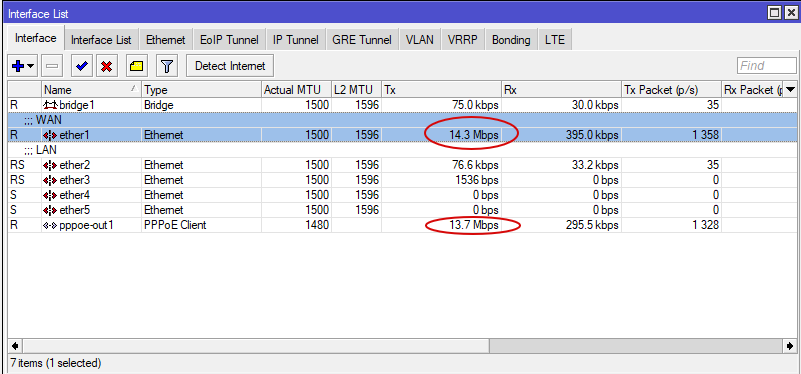801x374 pixels.
Task: Switch to the Ethernet tab
Action: click(x=166, y=40)
